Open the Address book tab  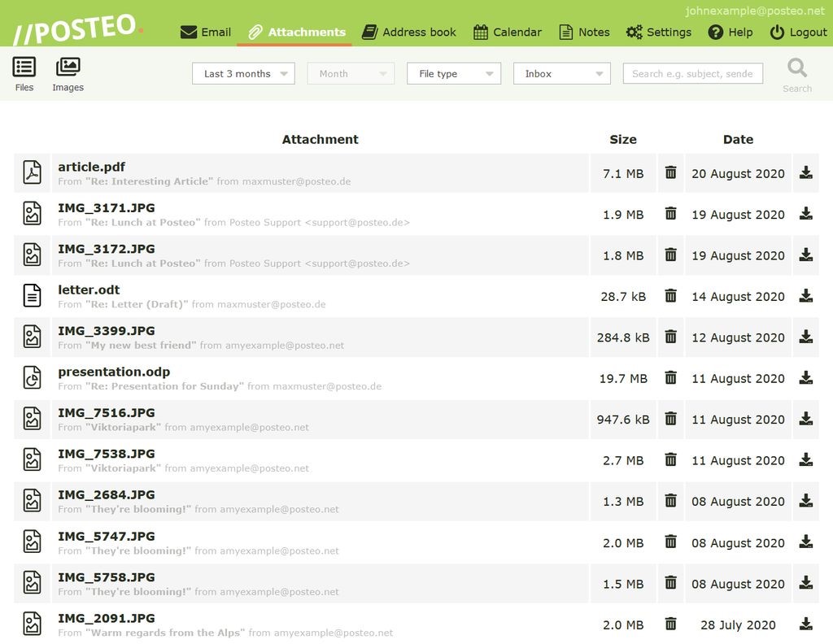pyautogui.click(x=409, y=33)
